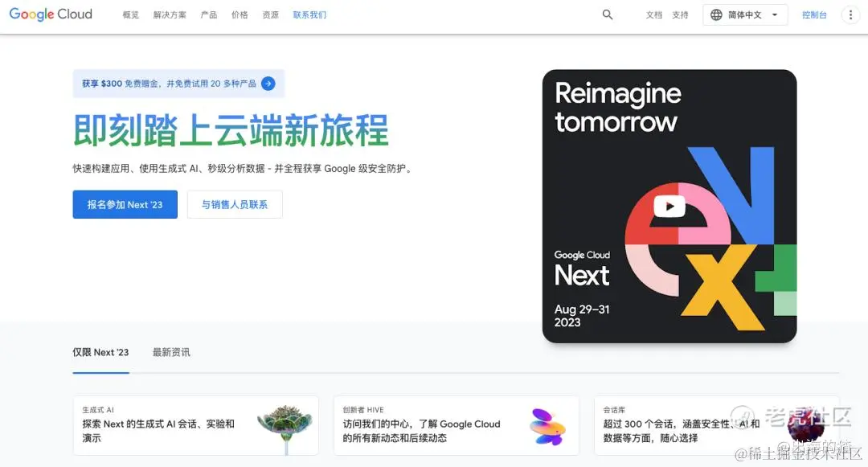Open the 超过 300 个会话 card
The height and width of the screenshot is (467, 868).
pos(717,425)
